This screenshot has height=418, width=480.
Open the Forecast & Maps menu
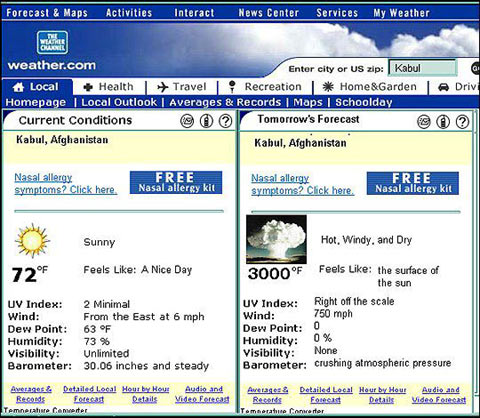(47, 13)
